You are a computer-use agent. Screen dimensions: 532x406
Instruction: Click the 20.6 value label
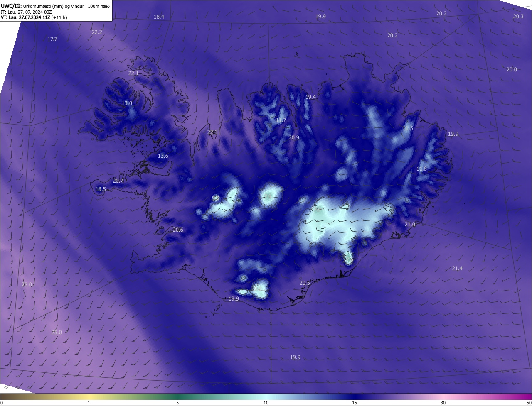[x=178, y=230]
